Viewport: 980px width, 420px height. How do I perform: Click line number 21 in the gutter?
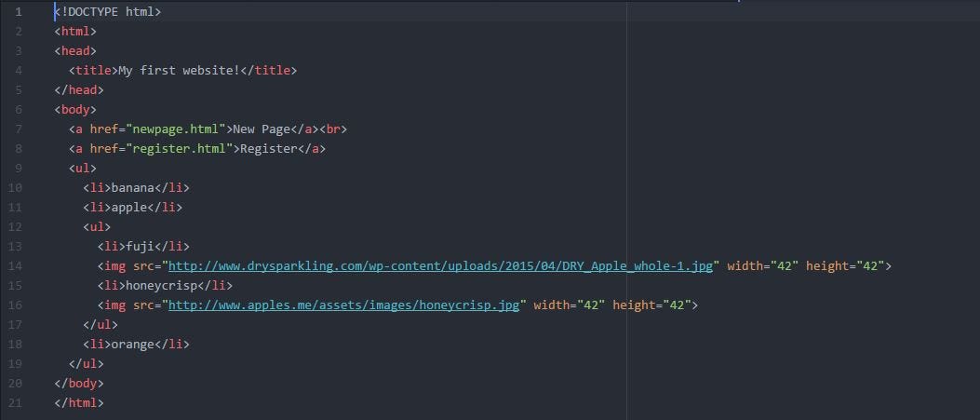click(x=15, y=402)
